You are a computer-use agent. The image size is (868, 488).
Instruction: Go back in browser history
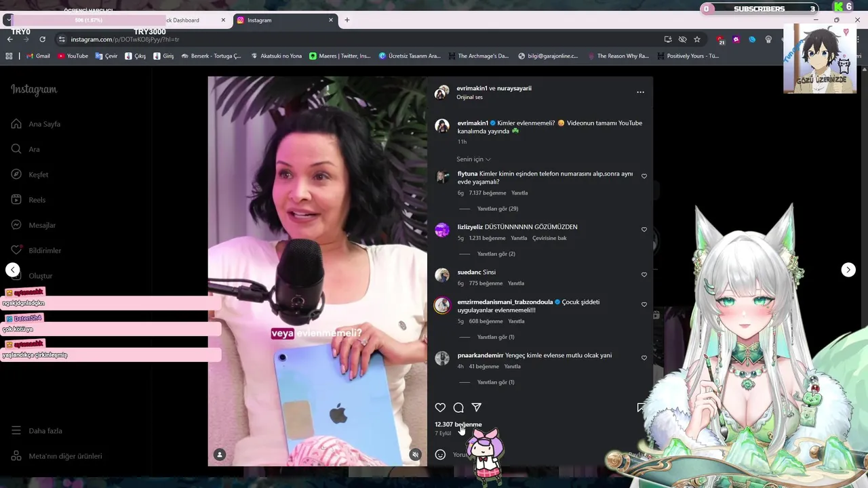click(x=10, y=39)
